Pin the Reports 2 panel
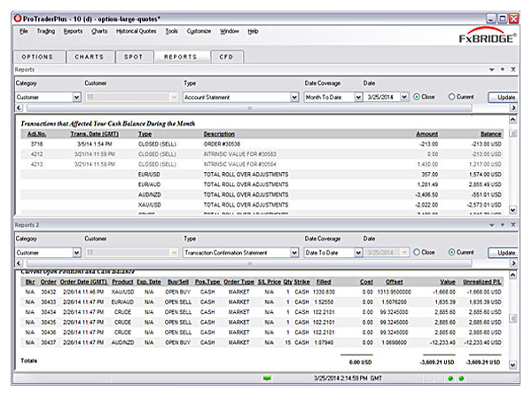 tap(503, 224)
